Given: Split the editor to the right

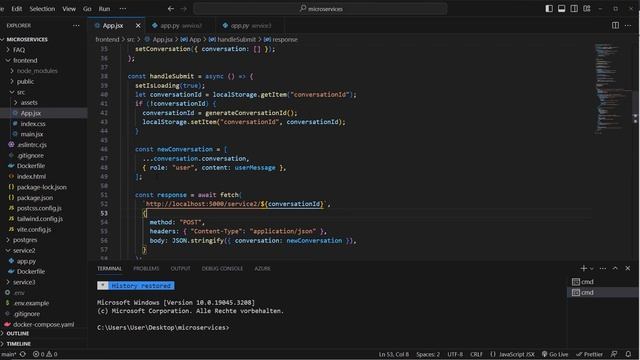Looking at the screenshot, I should pos(615,25).
